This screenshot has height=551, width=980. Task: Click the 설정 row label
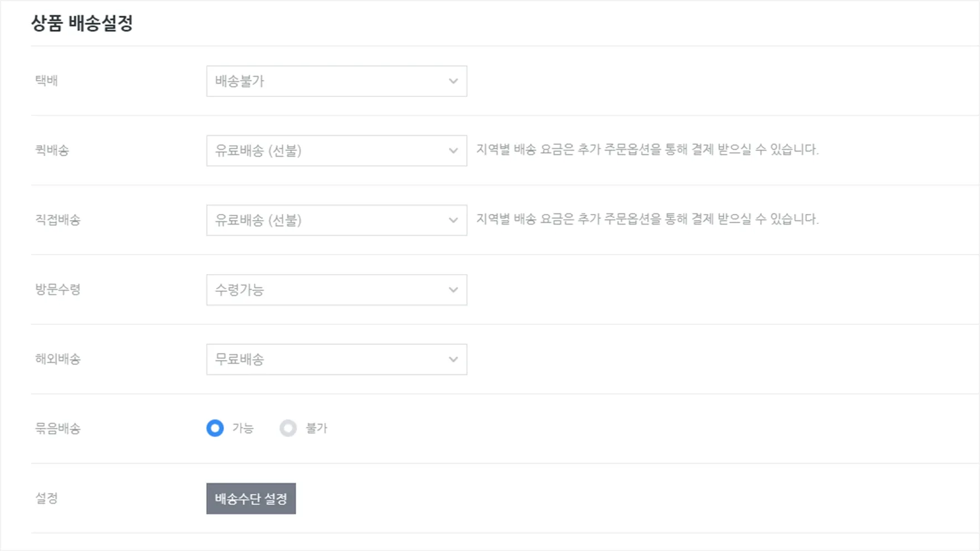46,498
